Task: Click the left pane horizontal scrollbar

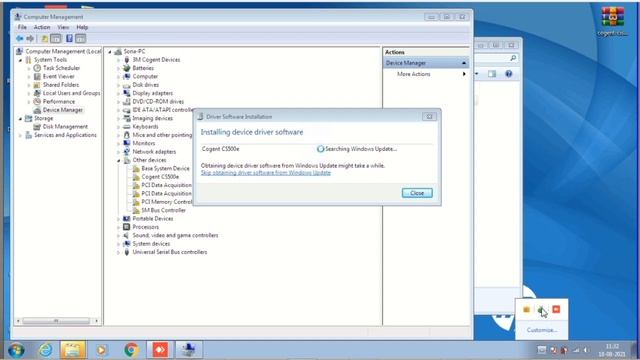Action: pos(57,321)
